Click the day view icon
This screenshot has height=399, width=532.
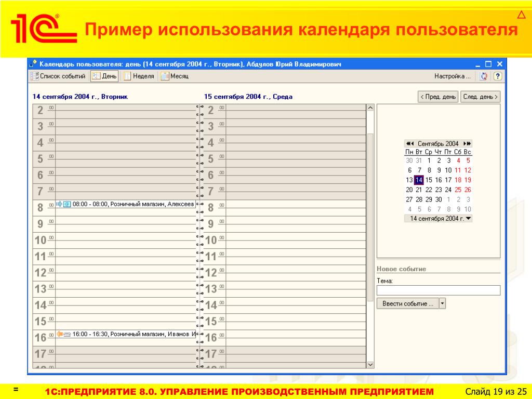(x=96, y=76)
